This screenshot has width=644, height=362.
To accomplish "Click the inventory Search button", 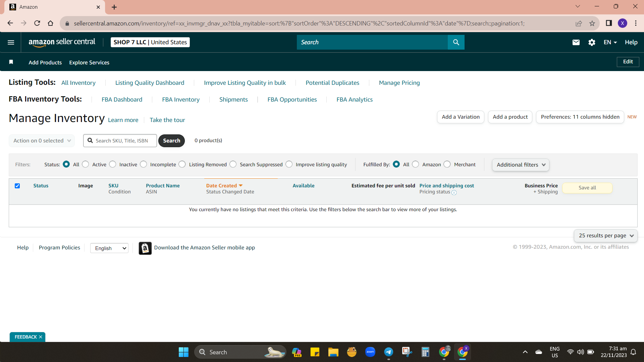I will pos(171,141).
